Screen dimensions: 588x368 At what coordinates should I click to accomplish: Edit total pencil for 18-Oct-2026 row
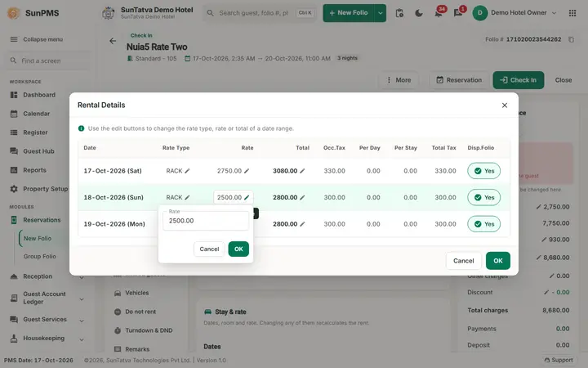[x=302, y=198]
